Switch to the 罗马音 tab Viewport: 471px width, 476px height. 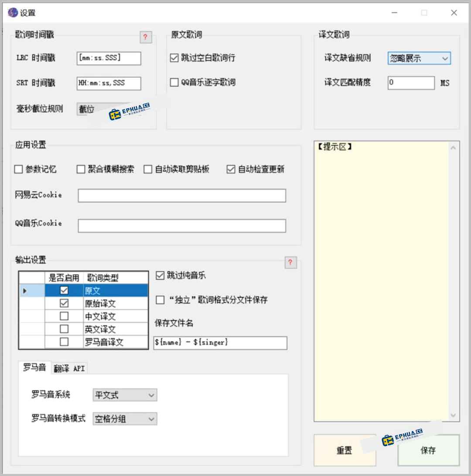34,368
